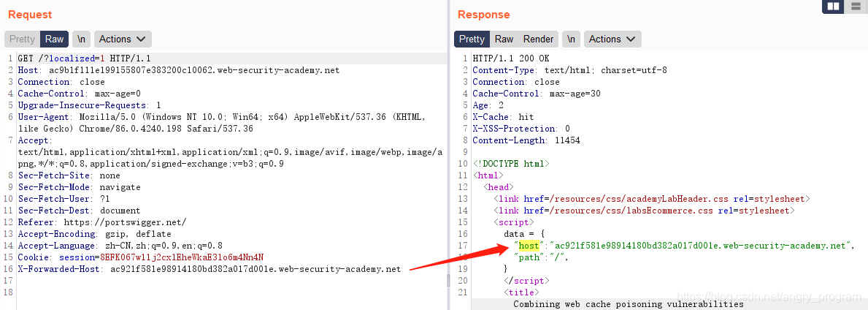Viewport: 868px width, 310px height.
Task: Click the Referer portswigger.net header line
Action: tap(102, 222)
